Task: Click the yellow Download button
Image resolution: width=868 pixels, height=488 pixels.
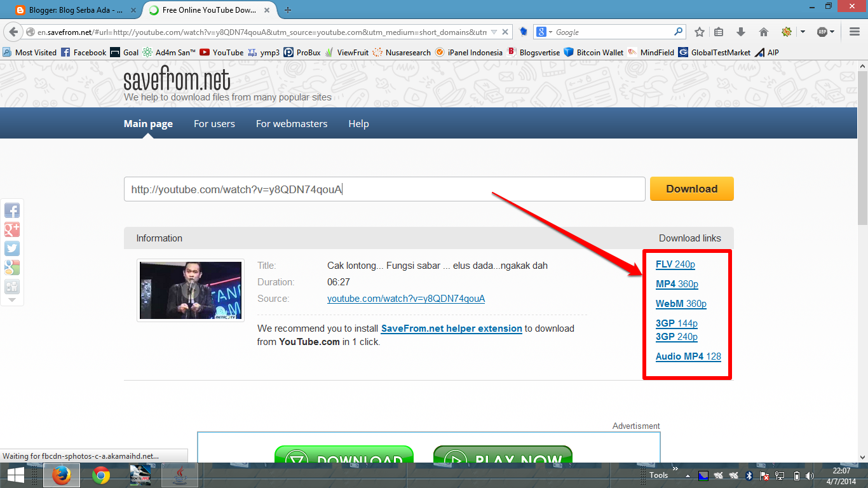Action: tap(692, 189)
